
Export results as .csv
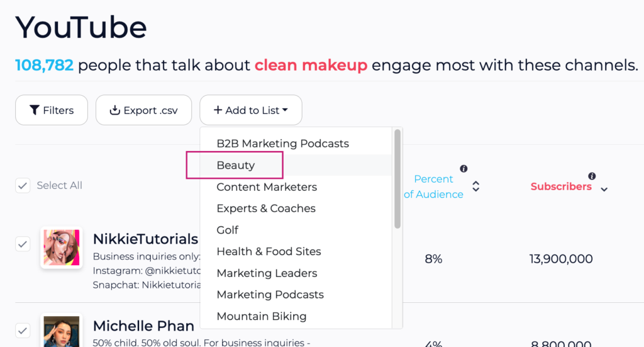pos(144,110)
